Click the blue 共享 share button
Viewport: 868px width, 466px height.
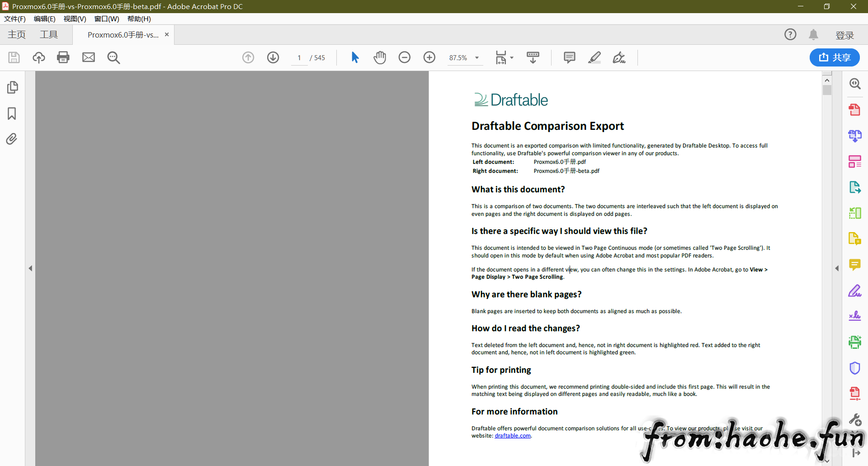click(835, 57)
